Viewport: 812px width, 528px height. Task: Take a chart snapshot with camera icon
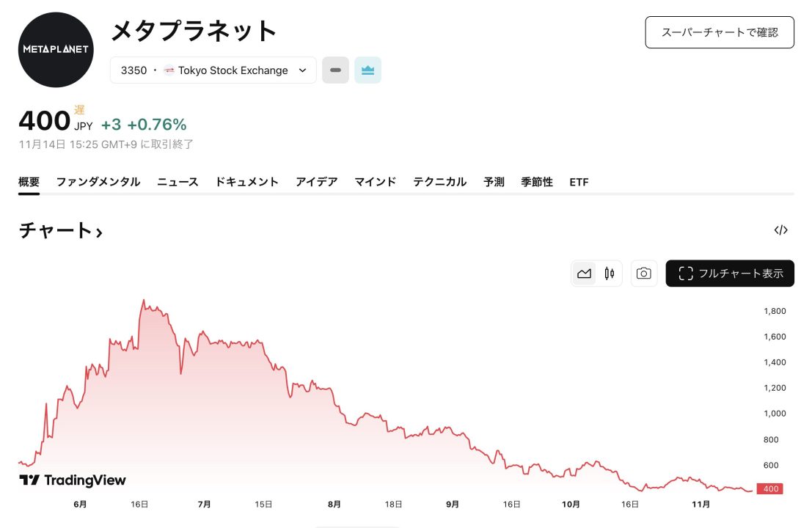pos(643,274)
